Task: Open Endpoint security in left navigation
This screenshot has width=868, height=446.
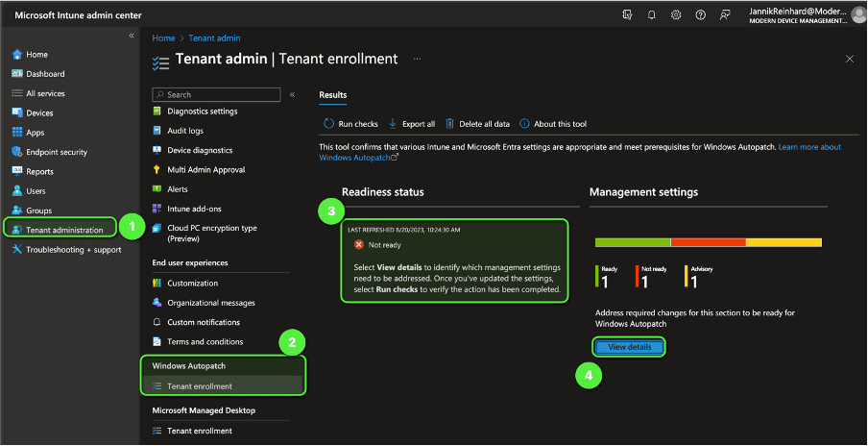Action: point(56,152)
